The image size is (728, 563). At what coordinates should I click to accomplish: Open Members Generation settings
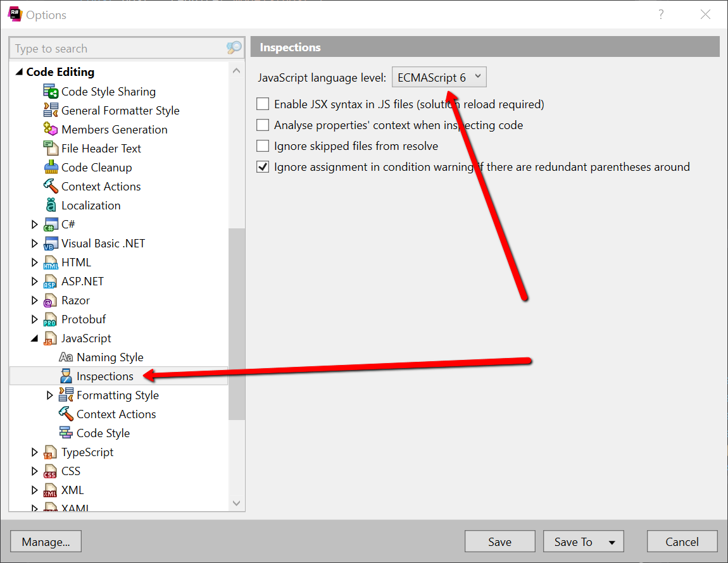(x=115, y=129)
